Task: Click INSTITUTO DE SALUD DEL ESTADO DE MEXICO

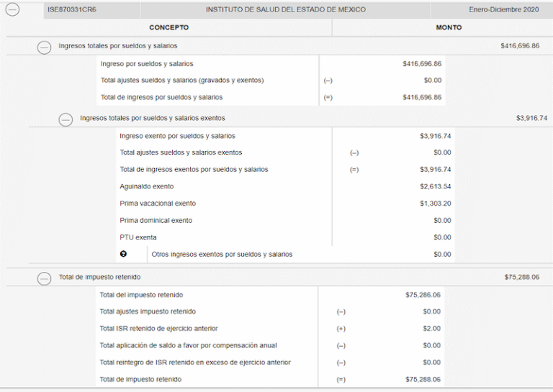Action: coord(286,9)
